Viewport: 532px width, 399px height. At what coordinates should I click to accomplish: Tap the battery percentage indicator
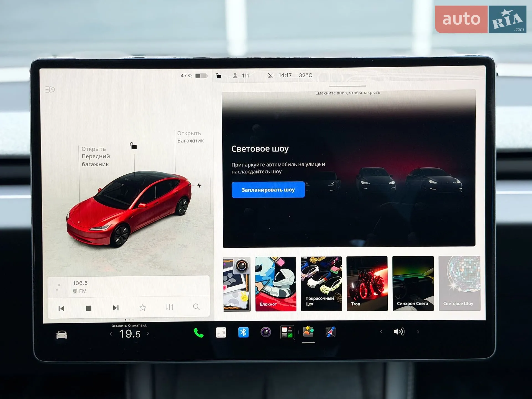pyautogui.click(x=194, y=76)
